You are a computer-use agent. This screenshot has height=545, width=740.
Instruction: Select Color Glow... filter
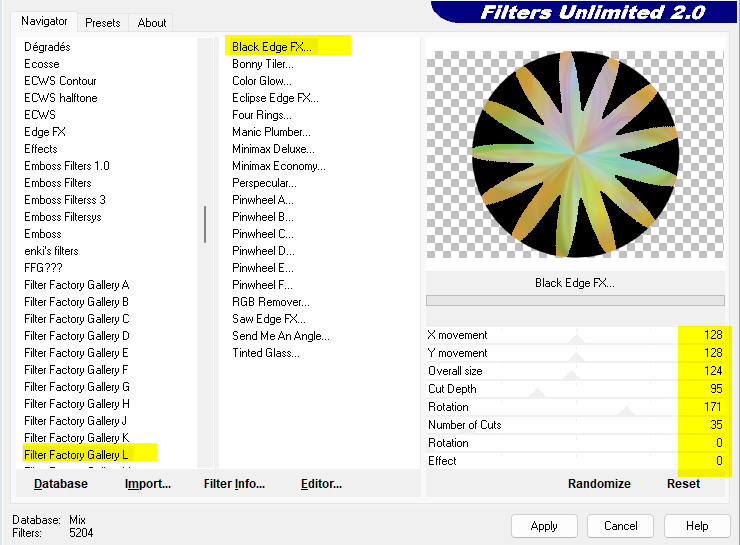click(x=262, y=81)
